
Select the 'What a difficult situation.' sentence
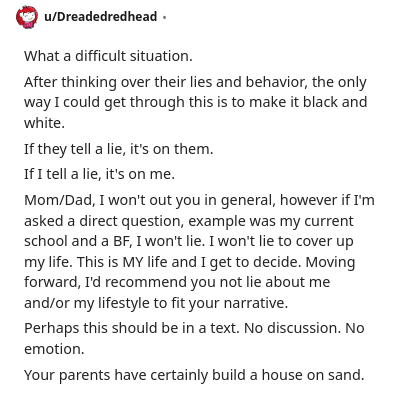click(108, 56)
